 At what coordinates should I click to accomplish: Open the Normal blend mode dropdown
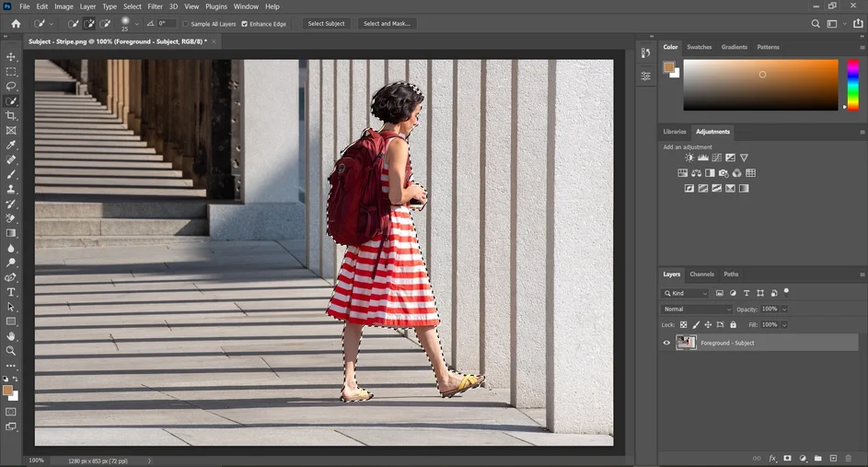[697, 309]
